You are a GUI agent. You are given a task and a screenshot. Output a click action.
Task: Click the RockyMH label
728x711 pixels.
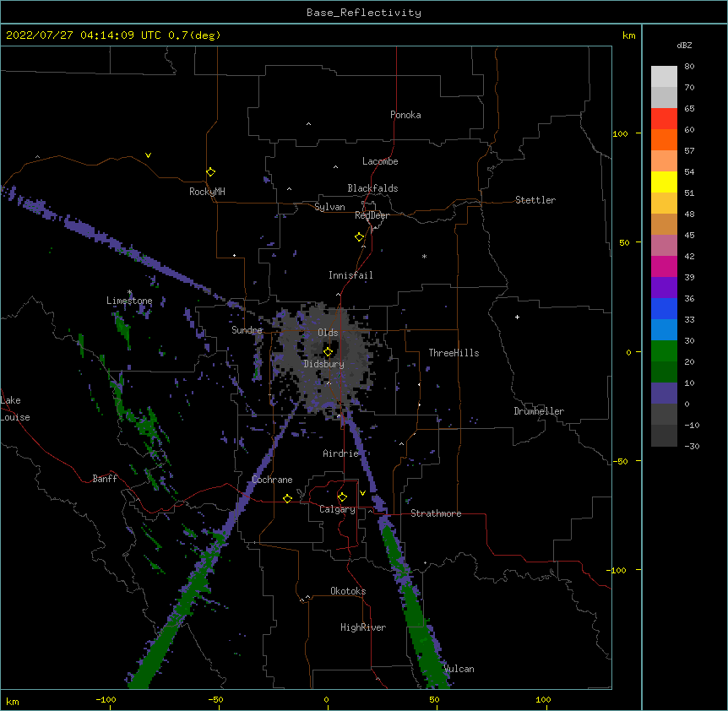point(207,192)
